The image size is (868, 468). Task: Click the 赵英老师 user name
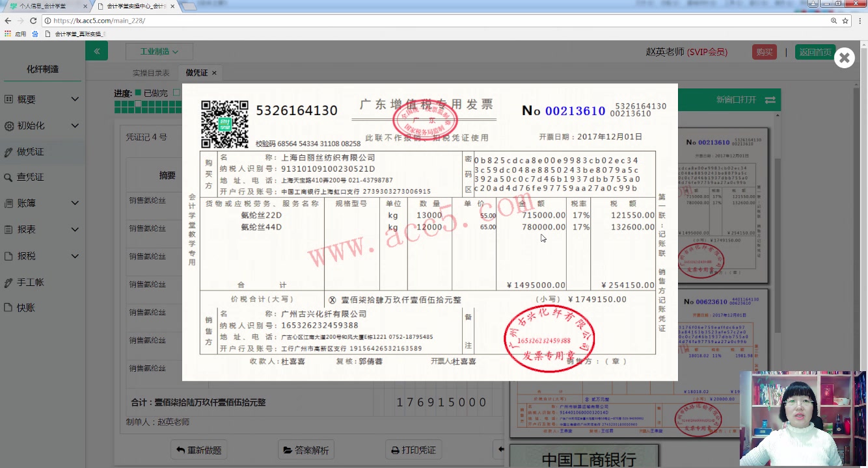coord(665,52)
